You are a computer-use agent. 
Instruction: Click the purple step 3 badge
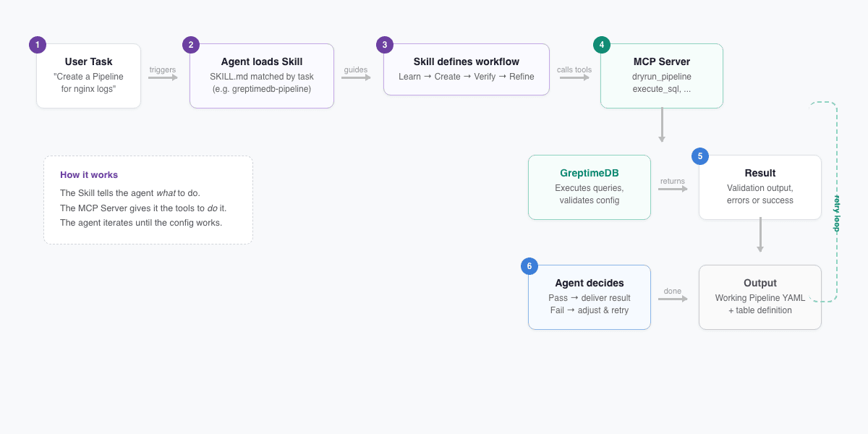pos(385,45)
